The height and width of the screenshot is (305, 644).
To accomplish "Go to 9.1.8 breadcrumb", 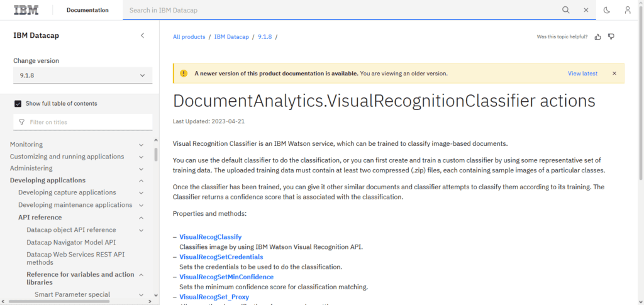I will (x=265, y=37).
